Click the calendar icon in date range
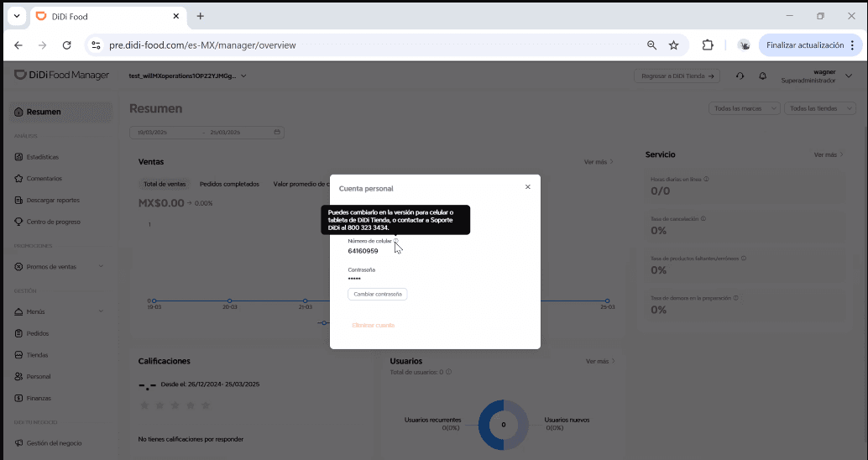The image size is (868, 460). 277,132
